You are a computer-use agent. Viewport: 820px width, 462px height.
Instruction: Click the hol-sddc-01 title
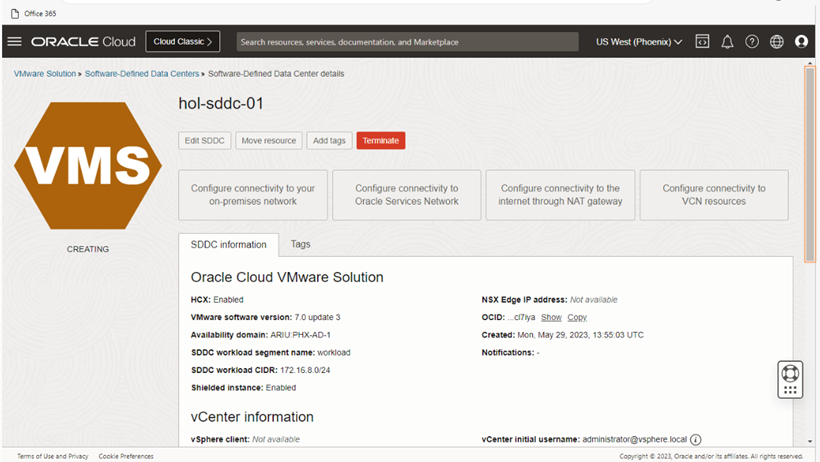[x=221, y=104]
